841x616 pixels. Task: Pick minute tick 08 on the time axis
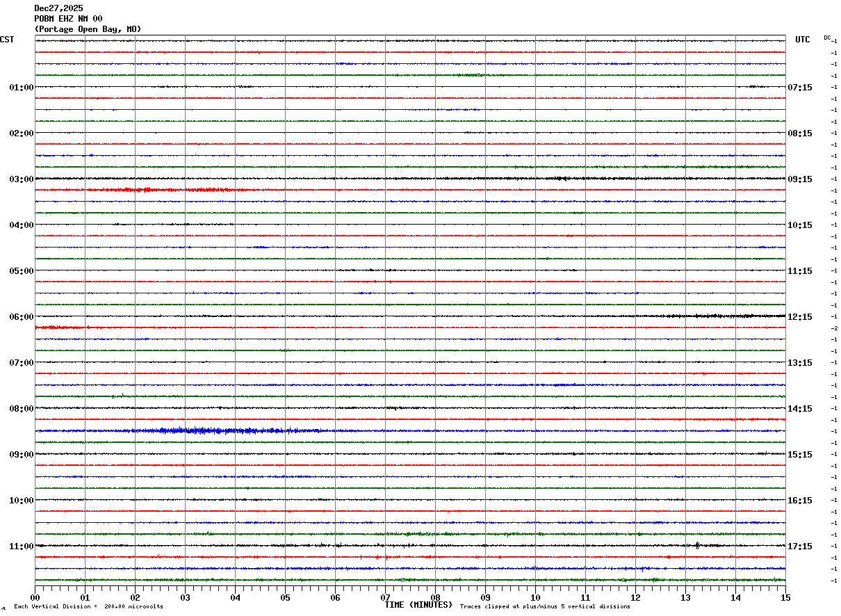(x=435, y=597)
